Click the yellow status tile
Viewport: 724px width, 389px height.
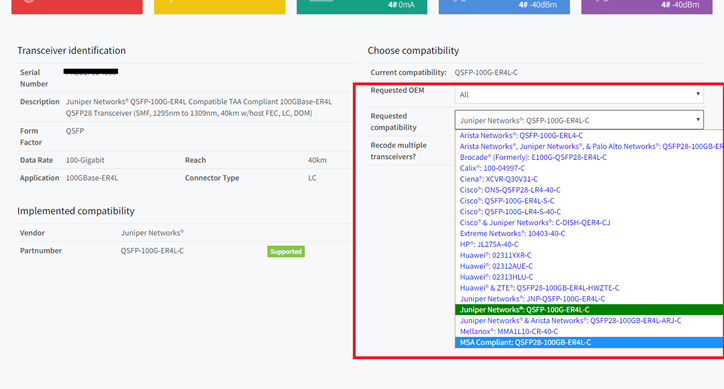click(219, 6)
